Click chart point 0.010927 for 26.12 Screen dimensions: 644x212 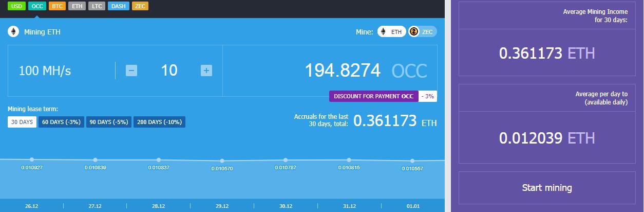click(32, 160)
